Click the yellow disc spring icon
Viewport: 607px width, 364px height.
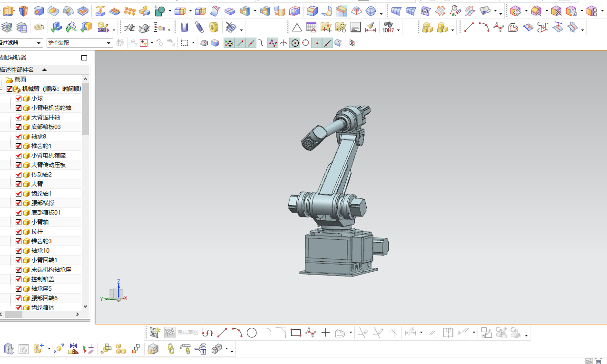pos(214,28)
